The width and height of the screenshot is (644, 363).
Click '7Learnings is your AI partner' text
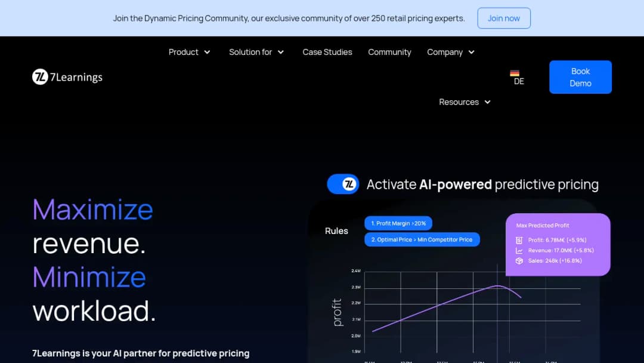141,353
